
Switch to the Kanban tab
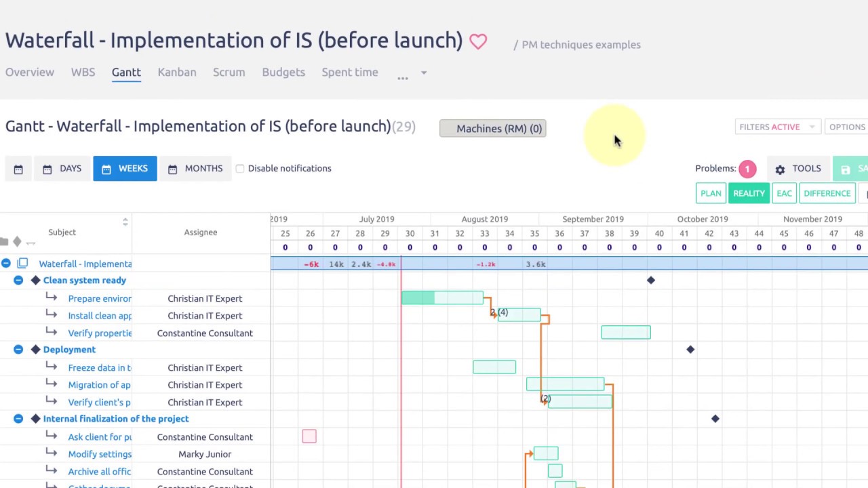tap(177, 73)
